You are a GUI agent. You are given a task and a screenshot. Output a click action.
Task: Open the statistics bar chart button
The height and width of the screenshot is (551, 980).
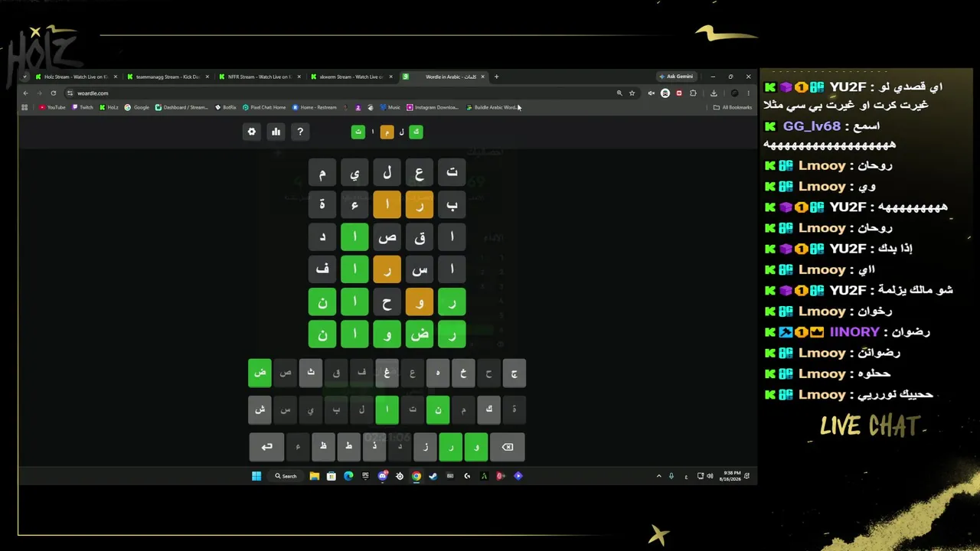[x=276, y=132]
